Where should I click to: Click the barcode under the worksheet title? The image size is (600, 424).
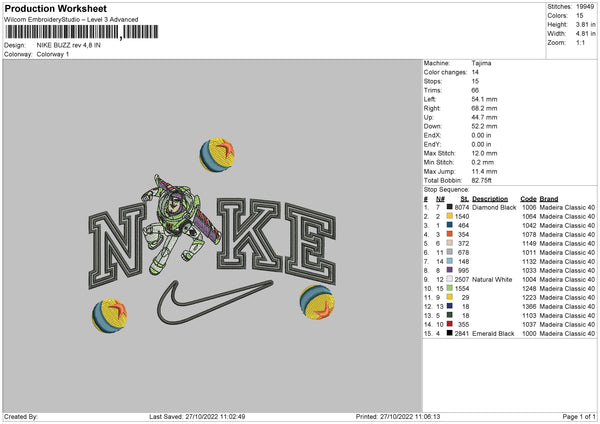click(82, 32)
